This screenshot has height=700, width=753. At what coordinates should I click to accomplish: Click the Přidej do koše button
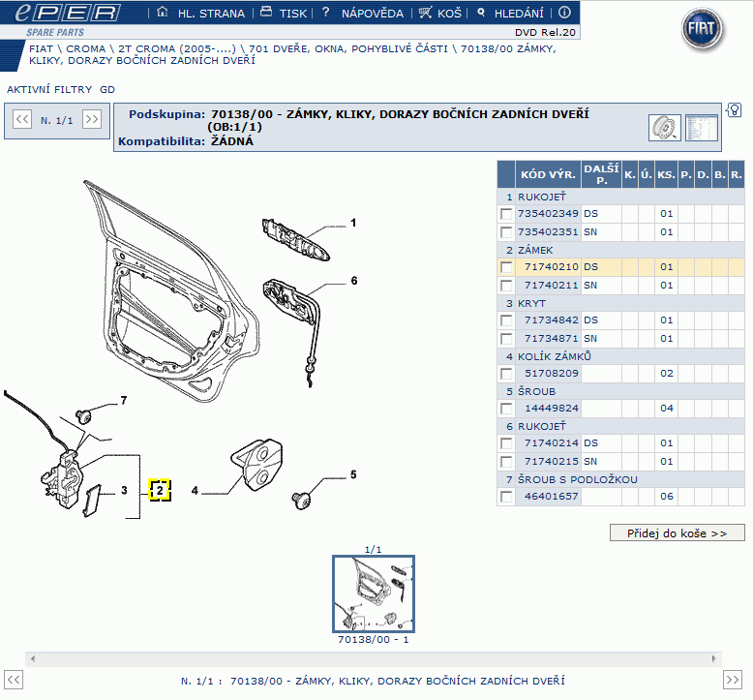click(x=677, y=533)
